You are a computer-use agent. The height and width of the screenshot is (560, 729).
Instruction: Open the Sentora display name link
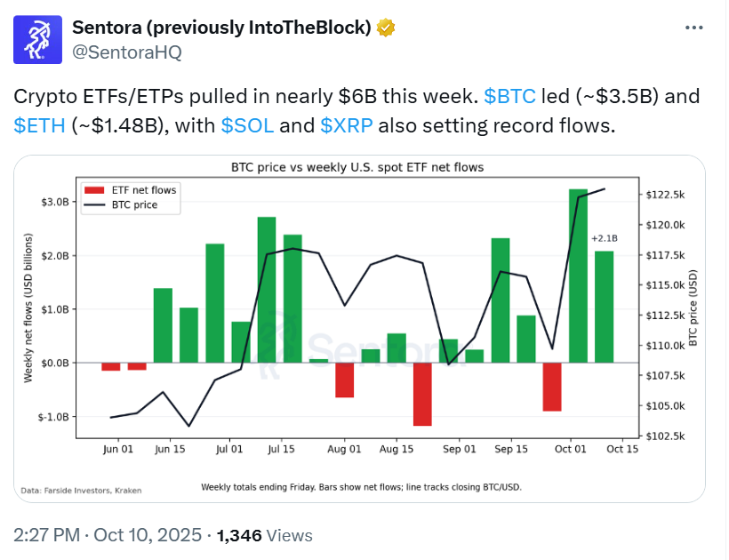(x=221, y=28)
